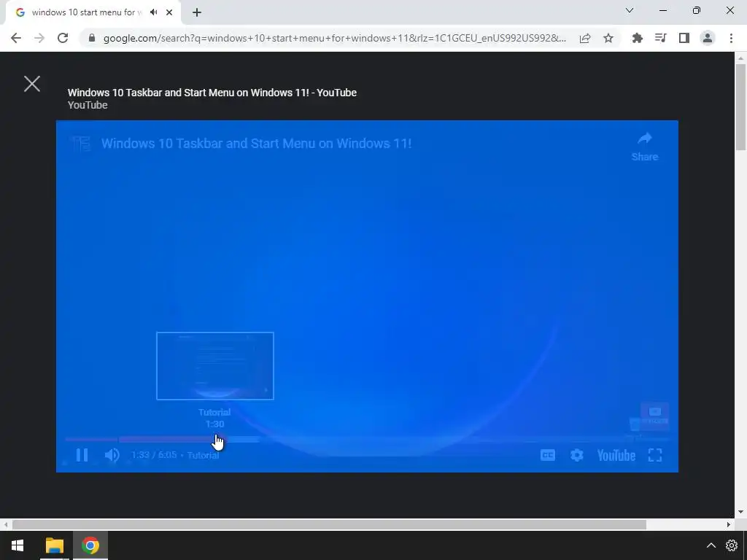
Task: Open the video playlist icon beside title
Action: pyautogui.click(x=80, y=144)
